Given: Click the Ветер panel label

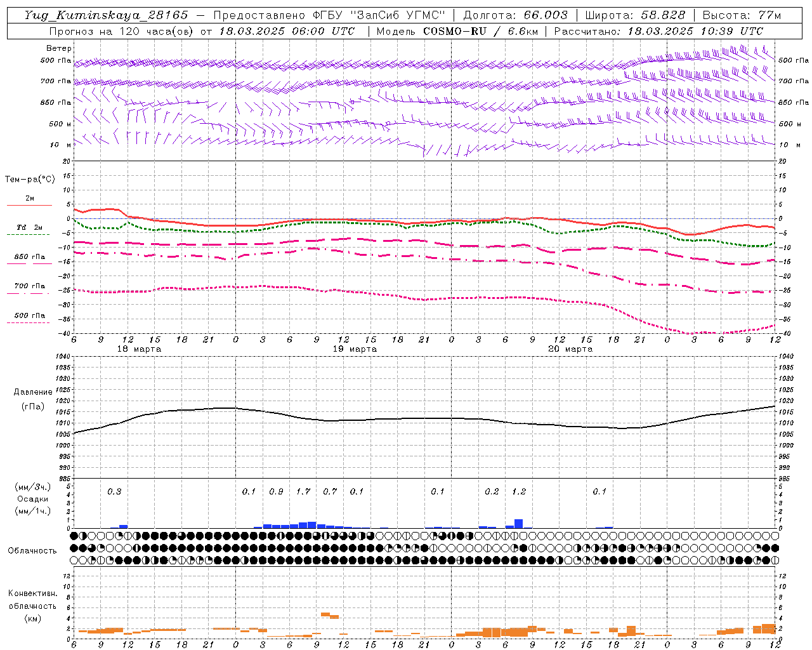Looking at the screenshot, I should coord(58,48).
